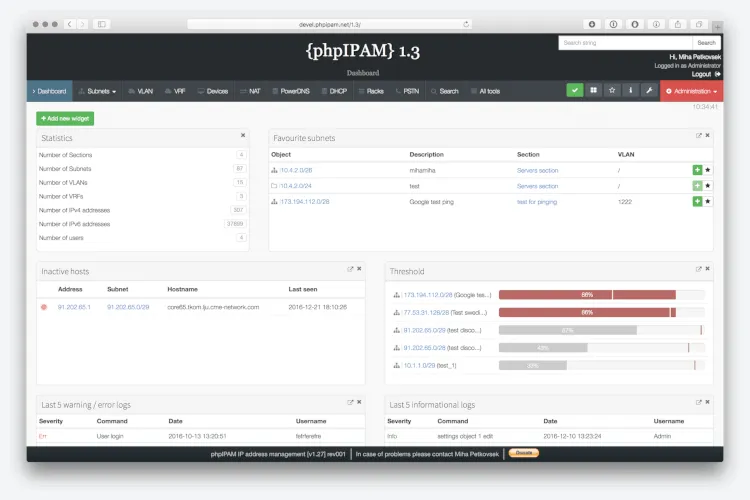Unfavourite 173.194.112.0/28 star toggle
750x500 pixels.
click(708, 201)
